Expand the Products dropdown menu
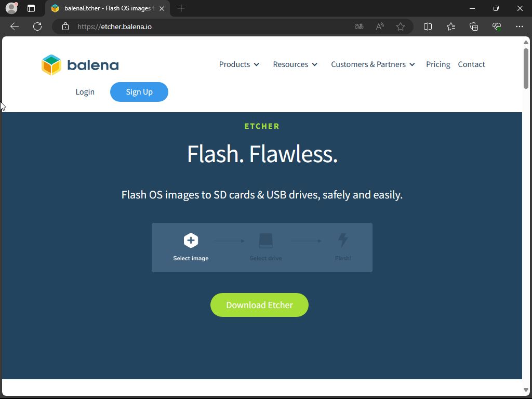Image resolution: width=532 pixels, height=399 pixels. (239, 64)
